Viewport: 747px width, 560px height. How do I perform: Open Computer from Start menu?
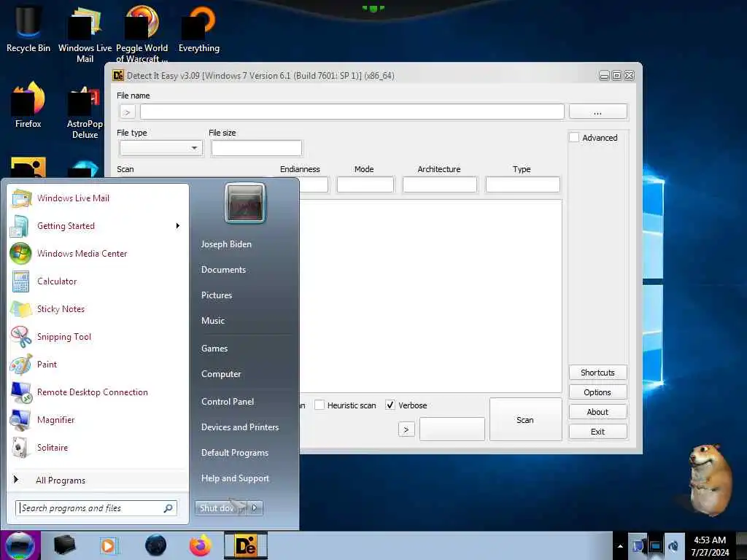221,374
